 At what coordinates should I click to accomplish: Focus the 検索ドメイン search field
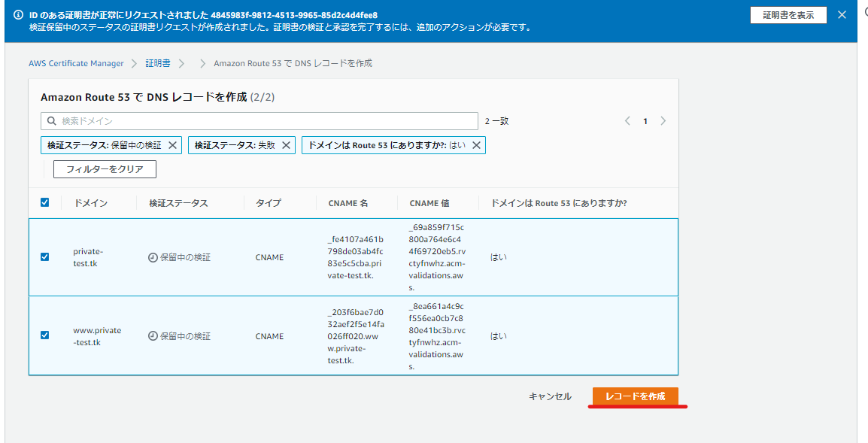click(x=259, y=121)
